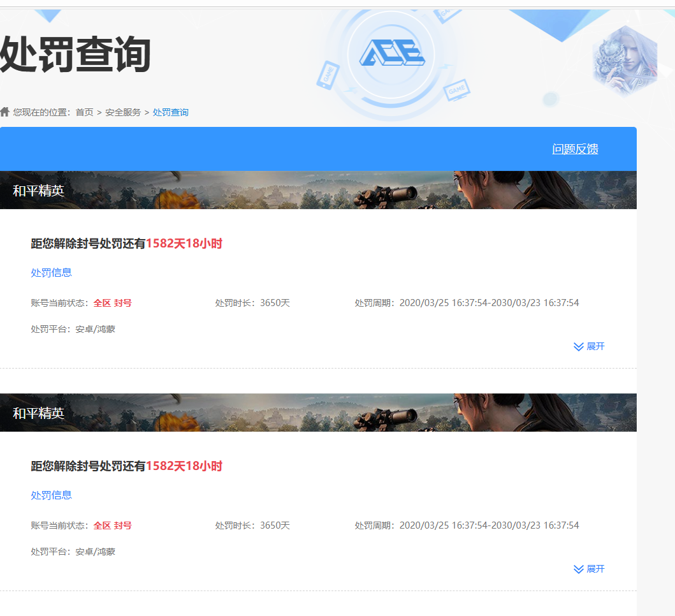This screenshot has width=675, height=616.
Task: Expand the first record via 展开 text
Action: coord(595,346)
